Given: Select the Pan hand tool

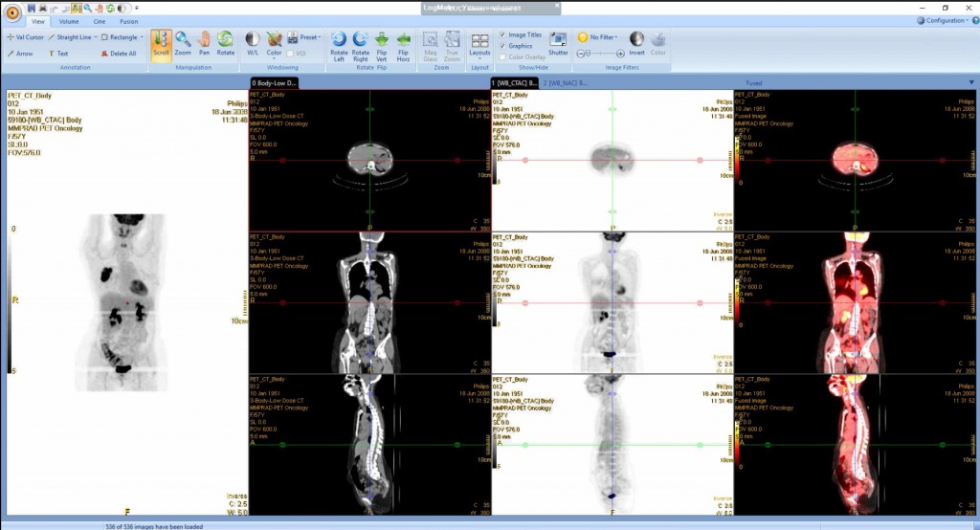Looking at the screenshot, I should pyautogui.click(x=204, y=43).
